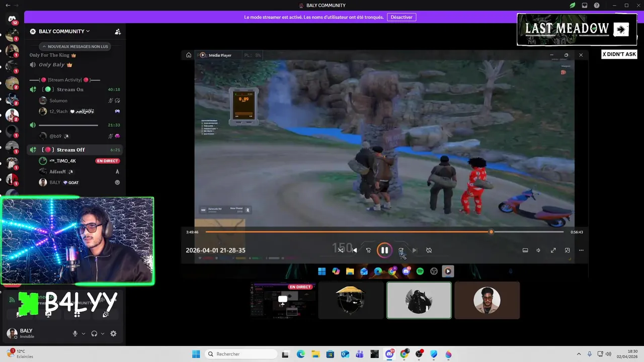Open Windows Start menu
Viewport: 644px width, 362px height.
coord(196,354)
